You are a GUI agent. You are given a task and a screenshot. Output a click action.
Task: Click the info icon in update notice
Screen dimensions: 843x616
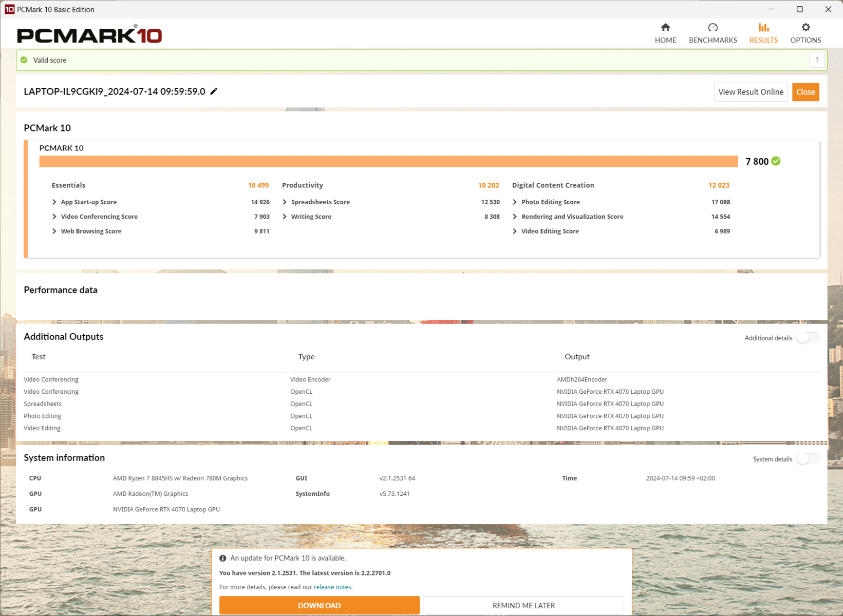point(223,558)
